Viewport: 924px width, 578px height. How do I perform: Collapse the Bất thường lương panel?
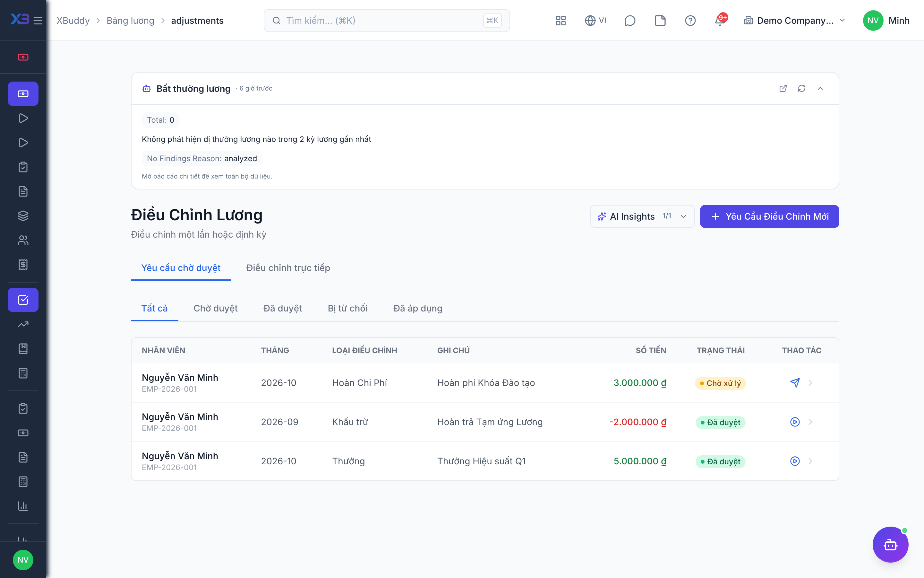click(x=820, y=88)
